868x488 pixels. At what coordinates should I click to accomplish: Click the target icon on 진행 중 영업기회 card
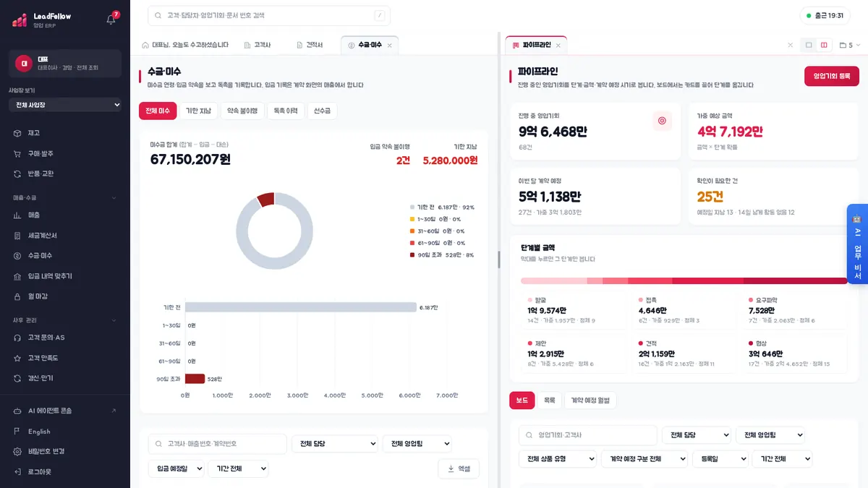[x=661, y=121]
